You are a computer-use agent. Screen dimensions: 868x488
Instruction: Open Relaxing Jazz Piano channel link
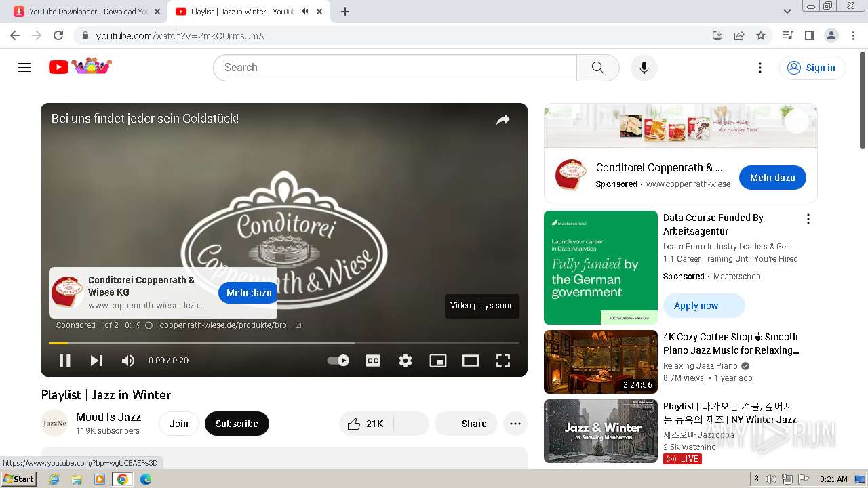701,366
